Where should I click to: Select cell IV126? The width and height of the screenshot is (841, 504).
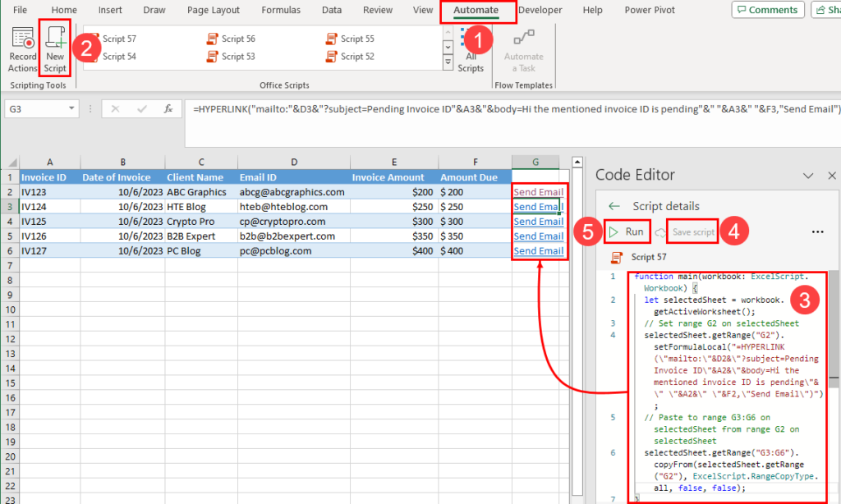click(x=50, y=236)
